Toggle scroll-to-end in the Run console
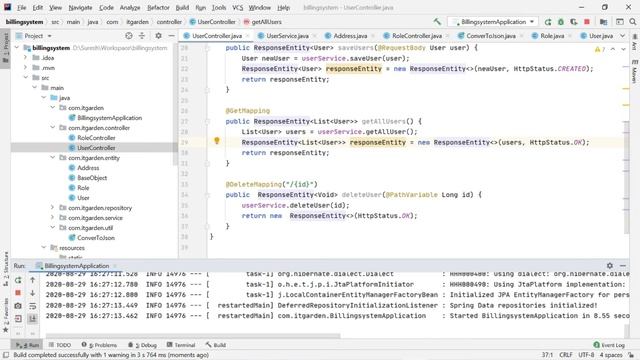Screen dimensions: 640x360 pos(33,318)
